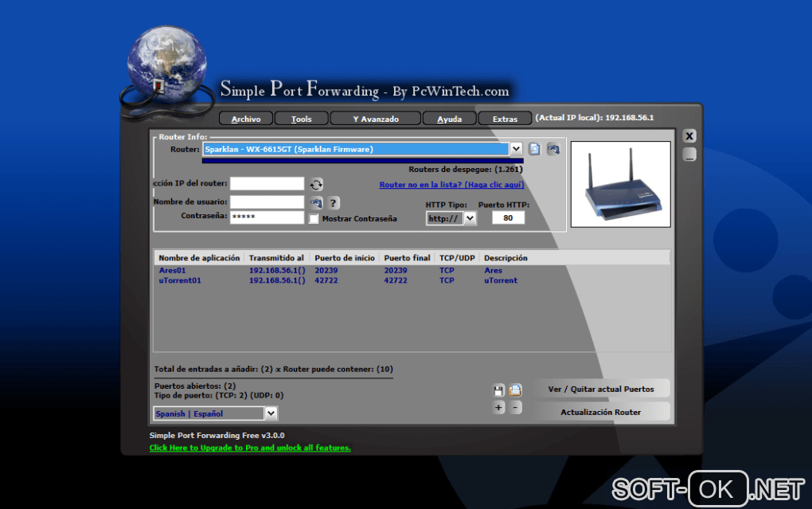
Task: Click start port 42722 cell
Action: click(326, 280)
